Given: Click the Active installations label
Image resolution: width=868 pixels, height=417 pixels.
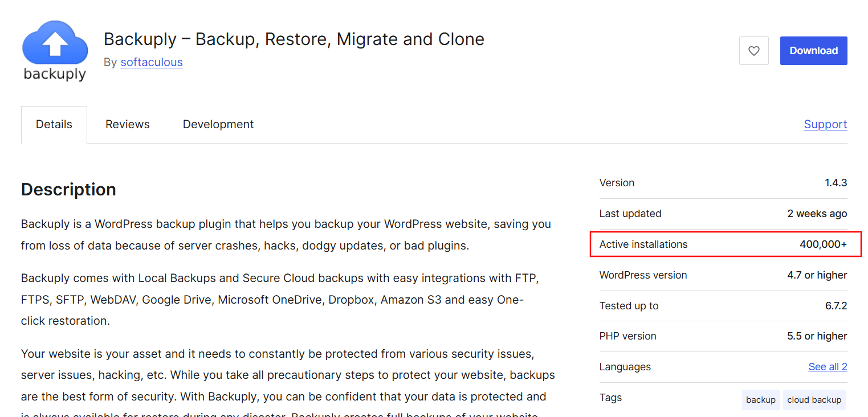Looking at the screenshot, I should point(643,244).
